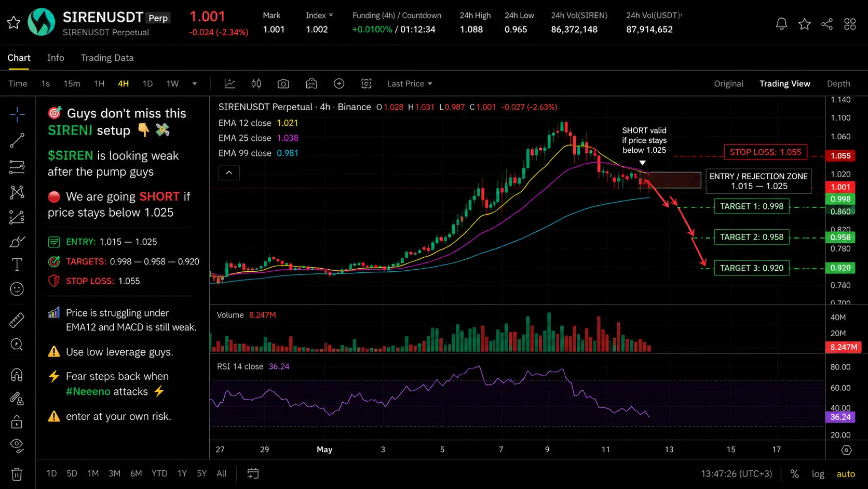868x489 pixels.
Task: Open the go-to-date calendar icon
Action: pos(253,473)
